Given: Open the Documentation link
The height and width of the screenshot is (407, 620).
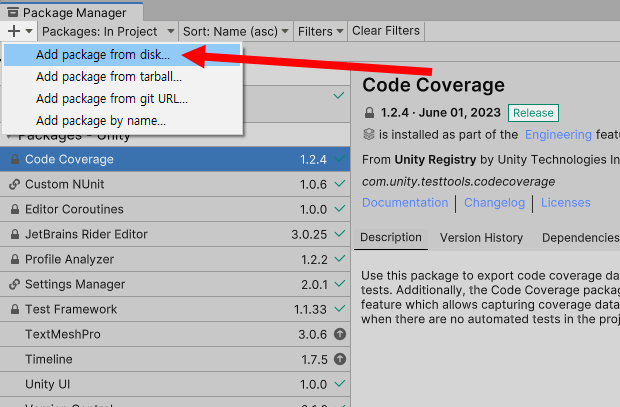Looking at the screenshot, I should point(405,203).
